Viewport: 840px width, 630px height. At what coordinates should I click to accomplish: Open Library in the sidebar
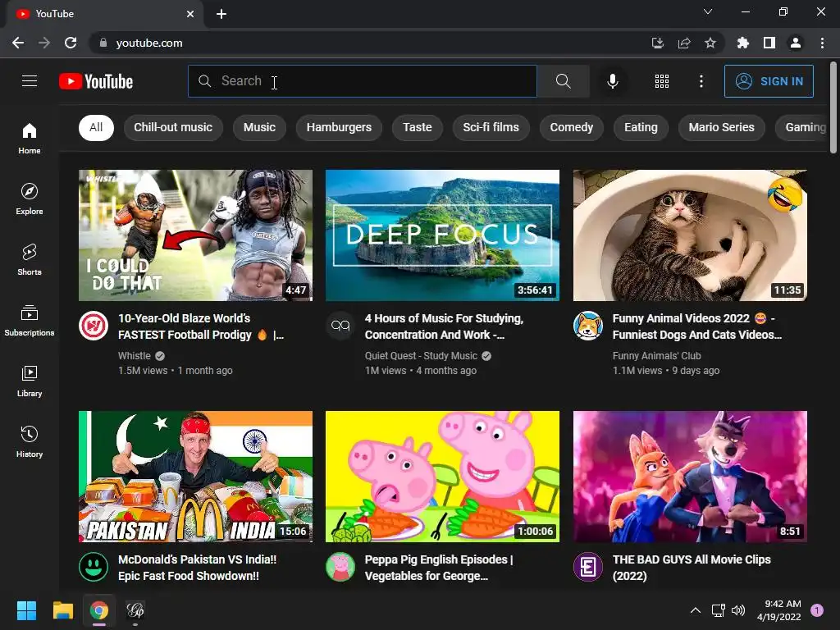click(x=30, y=381)
